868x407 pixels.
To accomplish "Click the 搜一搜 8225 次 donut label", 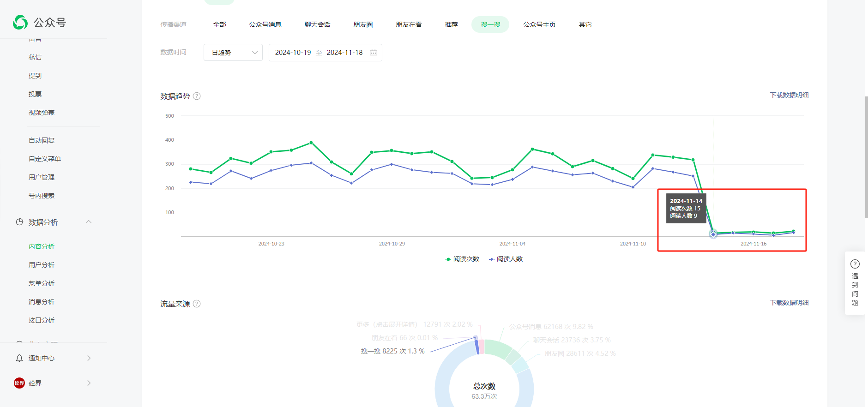I will (392, 351).
